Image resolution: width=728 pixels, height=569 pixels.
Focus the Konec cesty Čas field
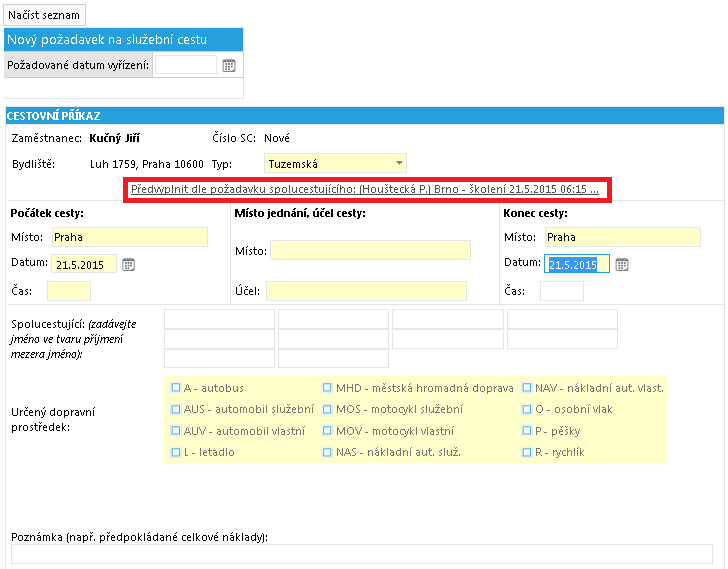(x=562, y=291)
